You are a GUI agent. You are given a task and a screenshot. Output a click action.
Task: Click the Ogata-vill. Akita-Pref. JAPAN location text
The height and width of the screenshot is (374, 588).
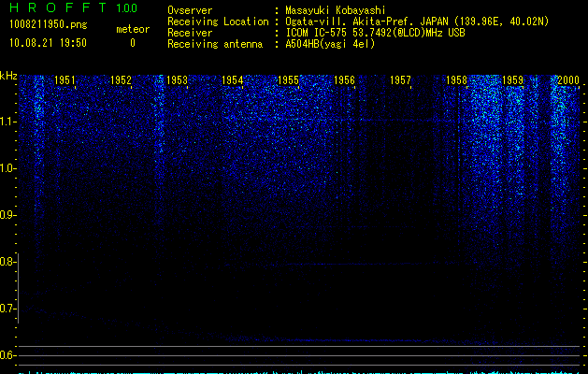pyautogui.click(x=417, y=22)
